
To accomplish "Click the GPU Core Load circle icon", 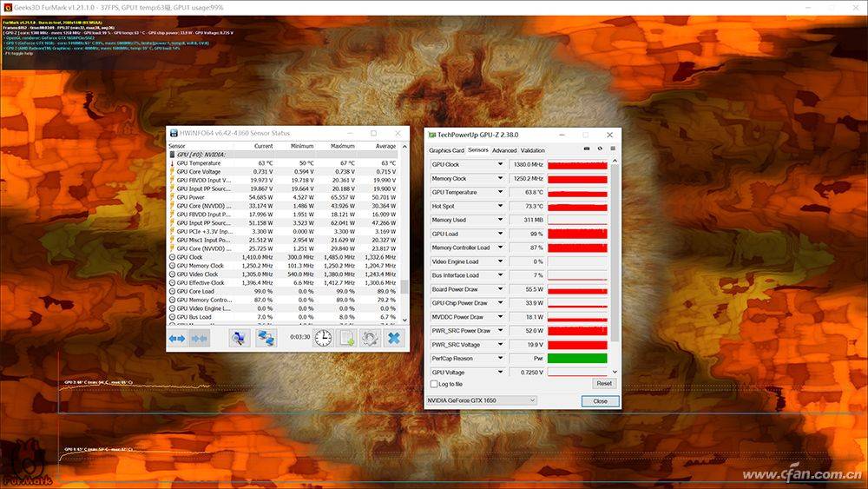I will coord(172,291).
